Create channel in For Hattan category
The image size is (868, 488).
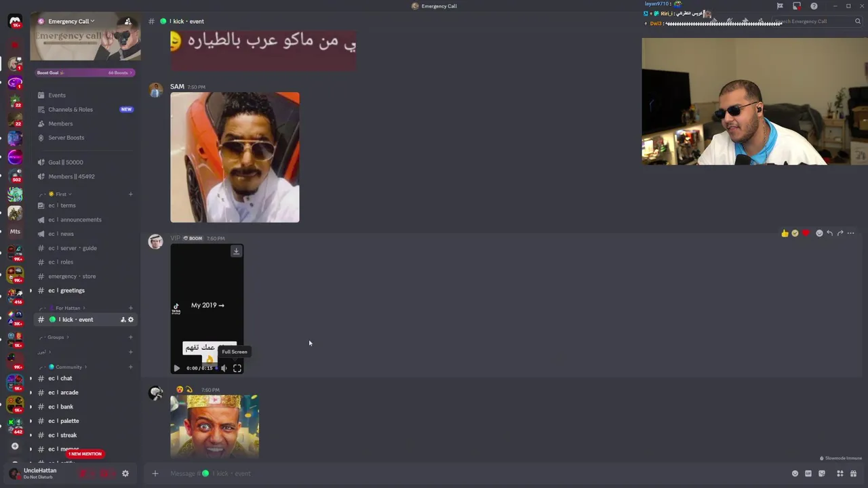pos(131,308)
